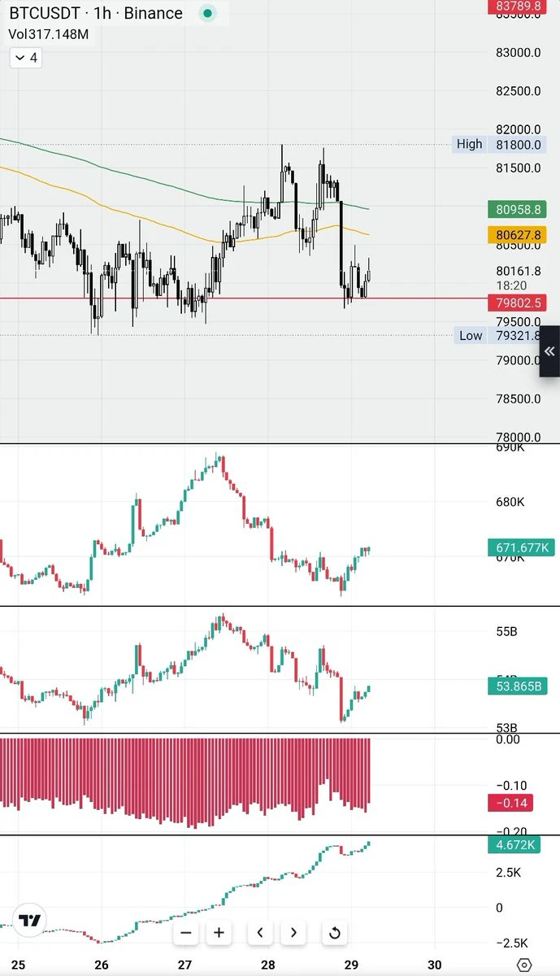Expand the 4 indicators legend dropdown
Image resolution: width=560 pixels, height=976 pixels.
coord(25,58)
